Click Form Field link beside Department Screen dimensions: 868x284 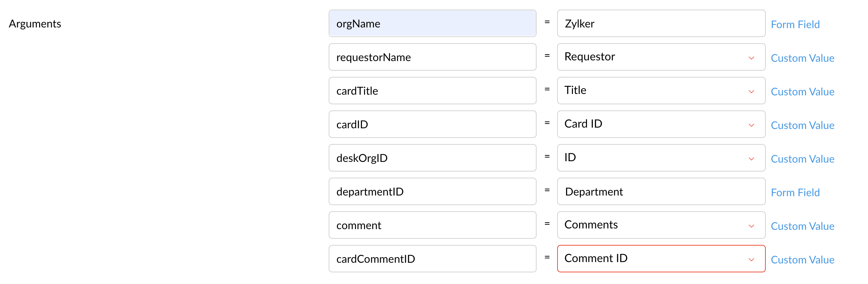click(x=795, y=193)
